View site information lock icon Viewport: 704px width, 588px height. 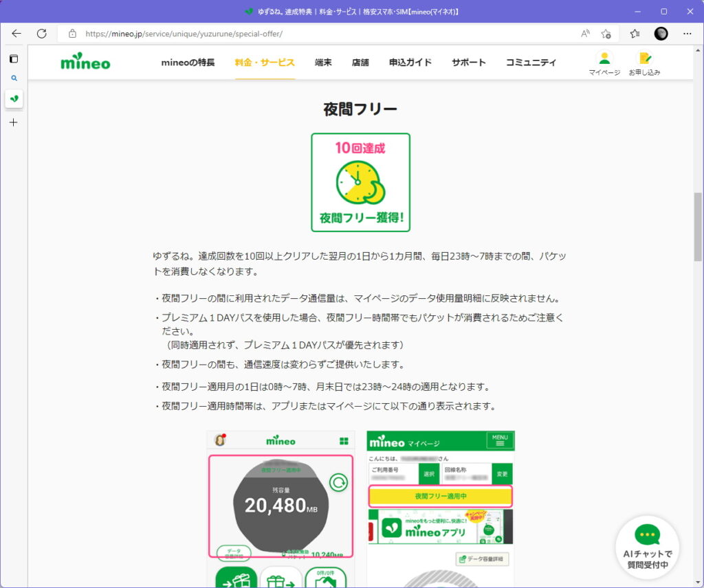coord(72,34)
